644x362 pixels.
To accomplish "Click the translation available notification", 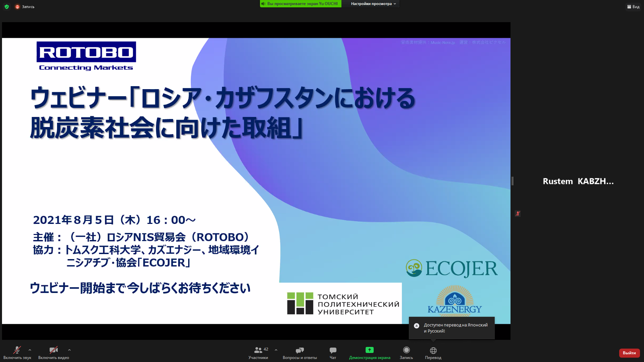I will pyautogui.click(x=451, y=328).
